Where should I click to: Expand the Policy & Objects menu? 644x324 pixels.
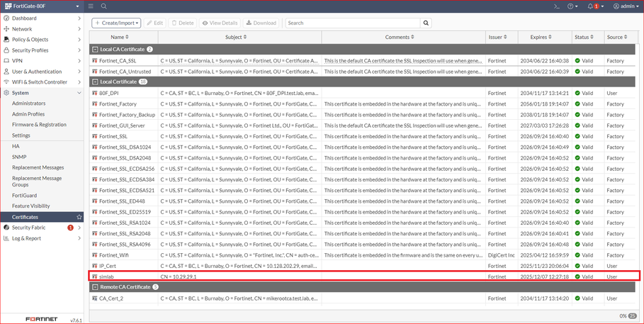point(42,40)
